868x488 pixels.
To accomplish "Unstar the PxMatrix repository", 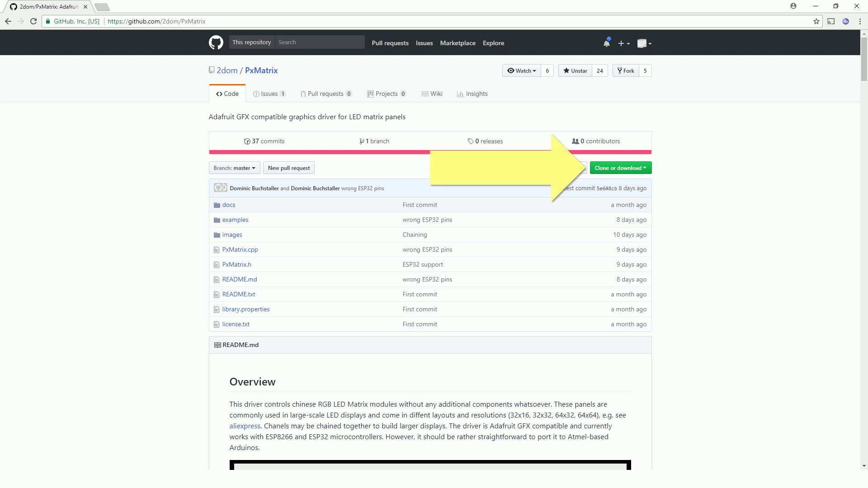I will [x=575, y=71].
